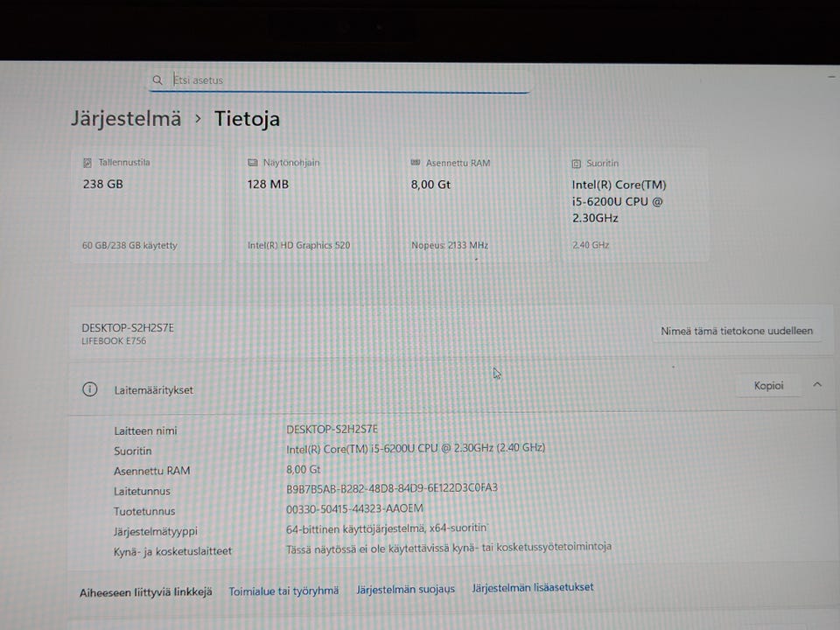Screen dimensions: 840x630
Task: Click the Tallennustila storage icon
Action: [87, 163]
